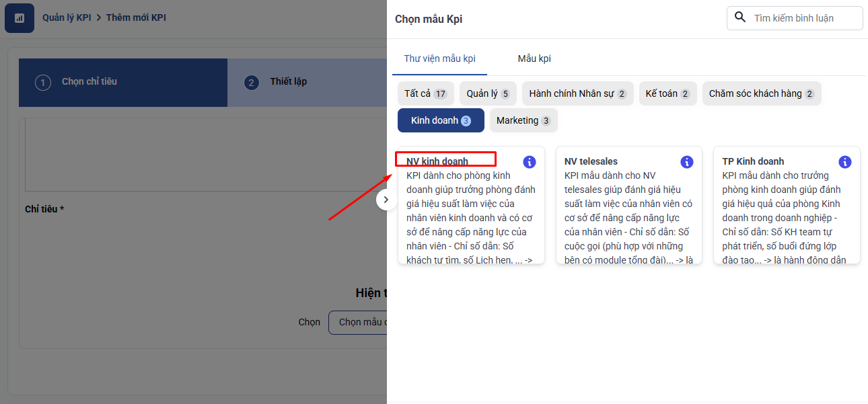Click the KPI app logo icon
868x404 pixels.
(20, 18)
